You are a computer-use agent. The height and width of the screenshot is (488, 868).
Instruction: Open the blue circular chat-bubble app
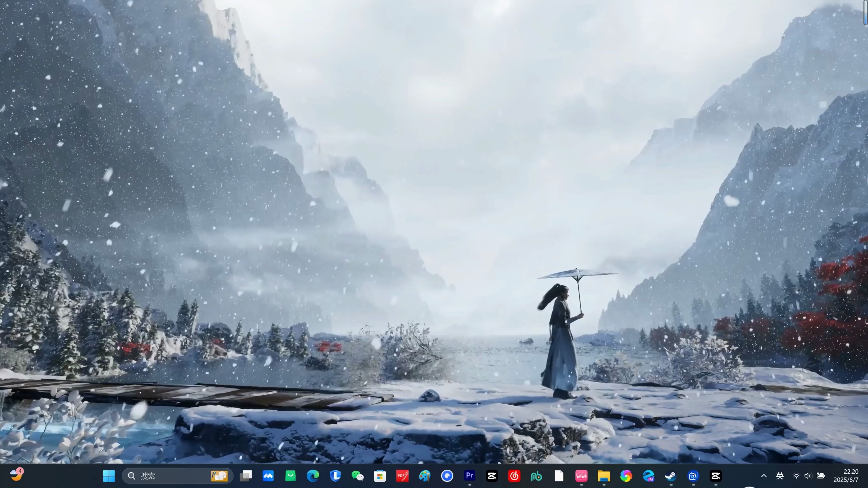447,476
